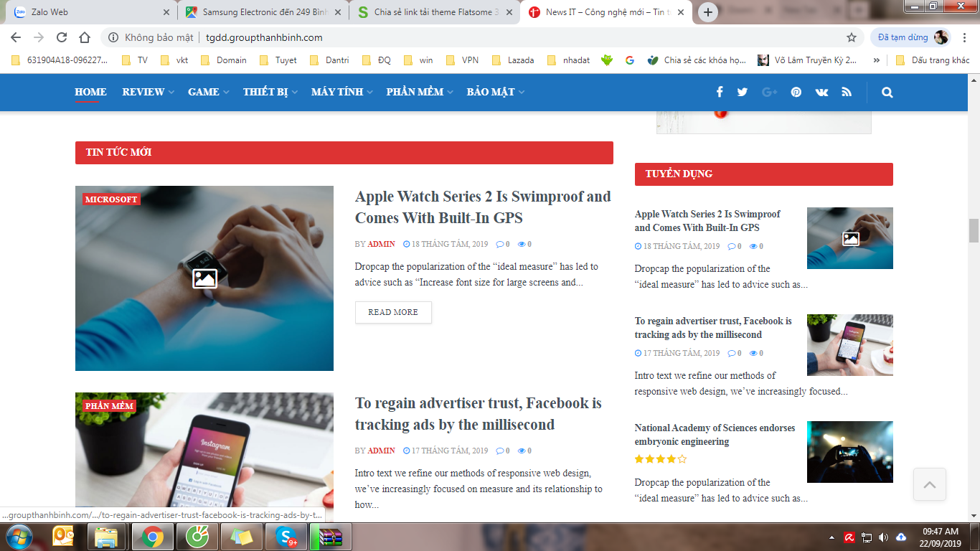Expand the PHẦN MỀM menu
Viewport: 980px width, 551px height.
[x=419, y=92]
